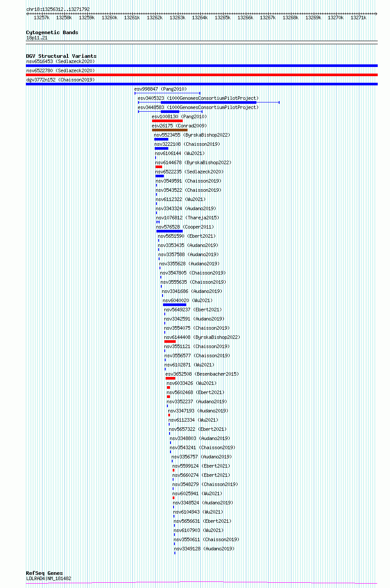
Task: Click nsv3549591 (Chaisson2019) label
Action: [188, 181]
